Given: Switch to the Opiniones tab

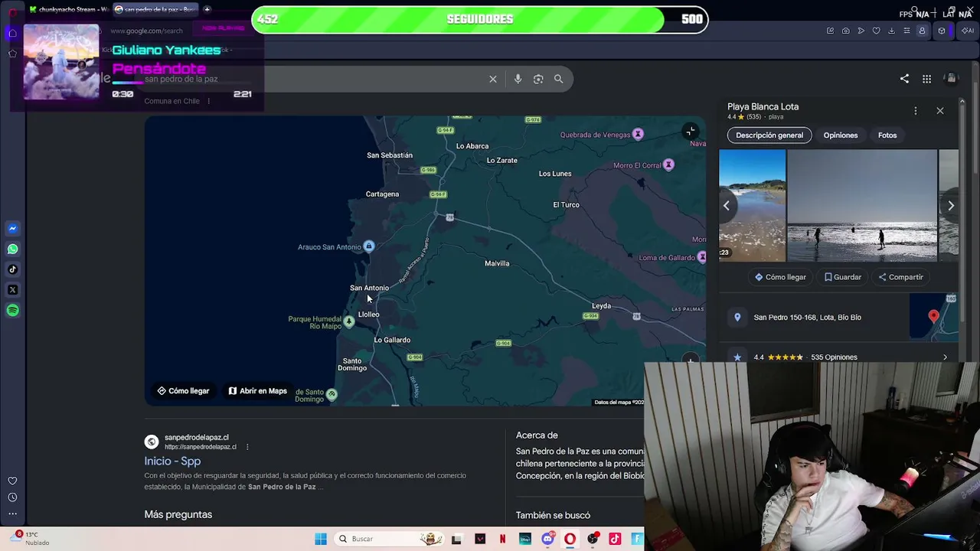Looking at the screenshot, I should point(841,135).
